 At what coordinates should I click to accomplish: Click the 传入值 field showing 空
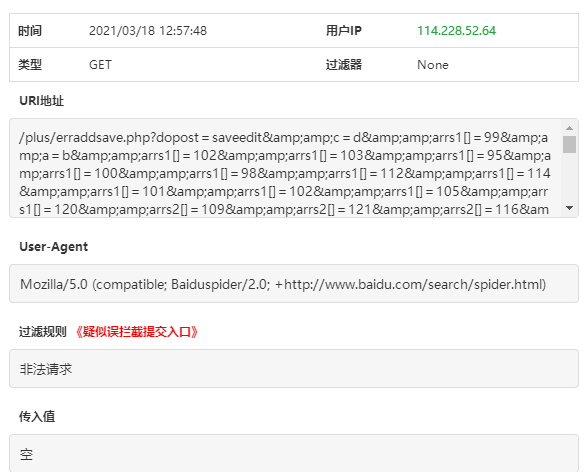click(x=294, y=453)
